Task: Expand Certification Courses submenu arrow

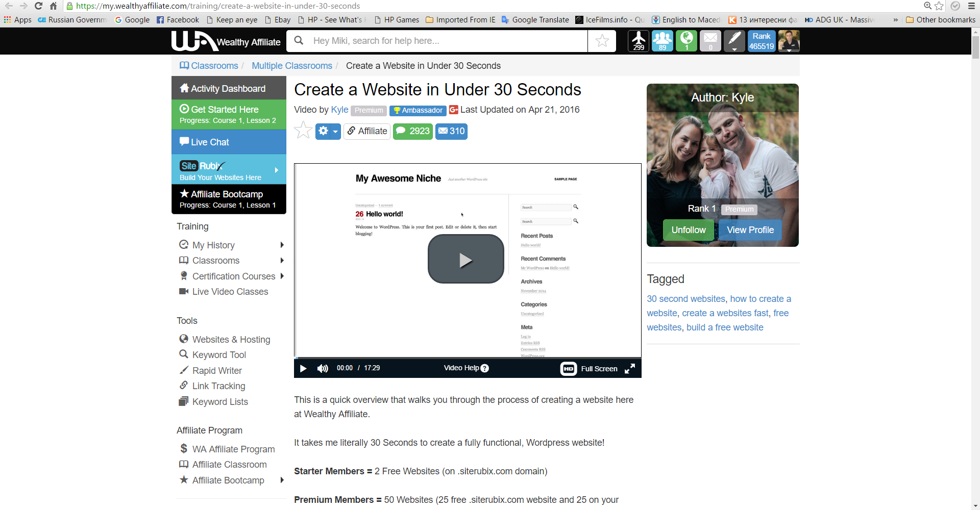Action: click(x=282, y=276)
